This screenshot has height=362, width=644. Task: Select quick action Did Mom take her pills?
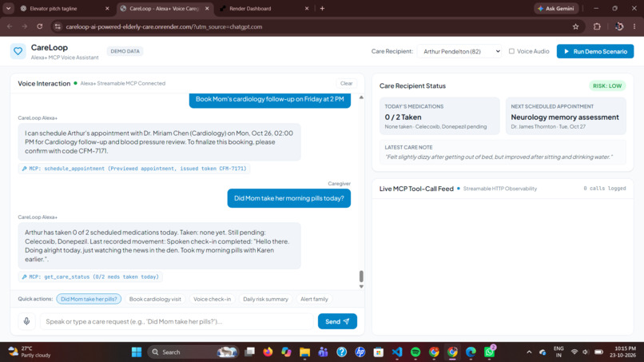click(x=89, y=299)
